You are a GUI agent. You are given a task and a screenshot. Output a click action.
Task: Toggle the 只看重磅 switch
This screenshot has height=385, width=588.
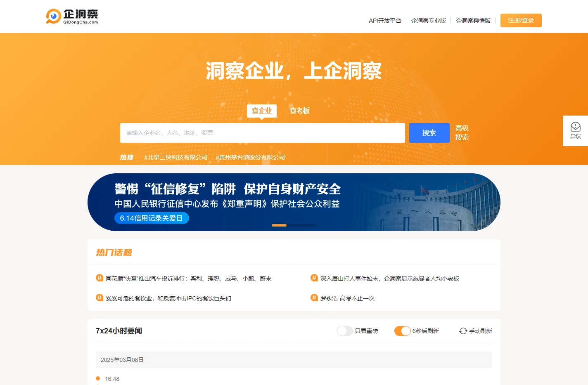(x=345, y=331)
